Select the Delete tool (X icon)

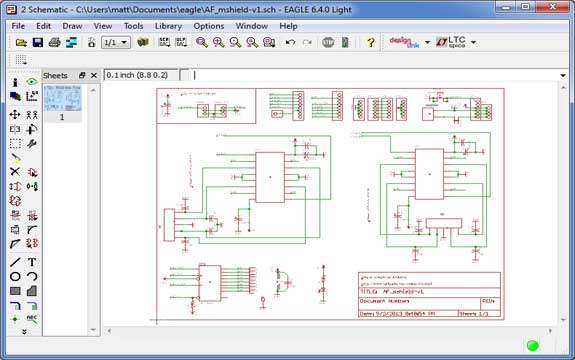click(15, 172)
